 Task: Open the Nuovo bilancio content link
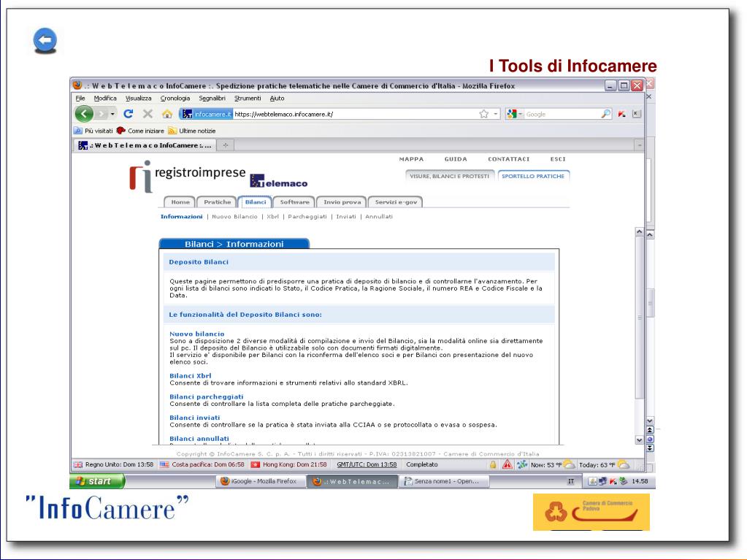(x=196, y=334)
